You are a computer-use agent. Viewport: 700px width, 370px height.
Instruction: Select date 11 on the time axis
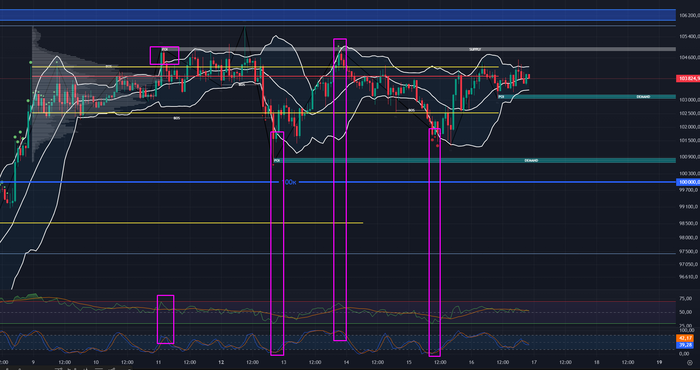click(158, 362)
